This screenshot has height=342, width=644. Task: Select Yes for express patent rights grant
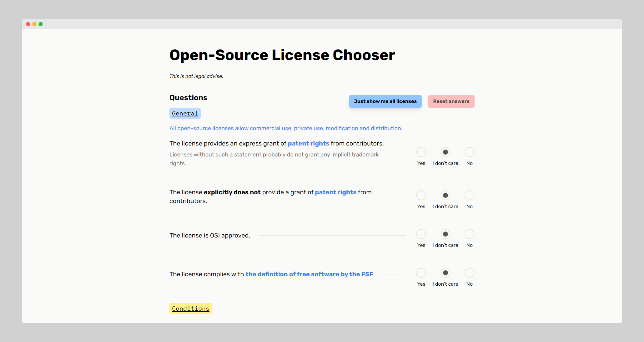tap(421, 152)
